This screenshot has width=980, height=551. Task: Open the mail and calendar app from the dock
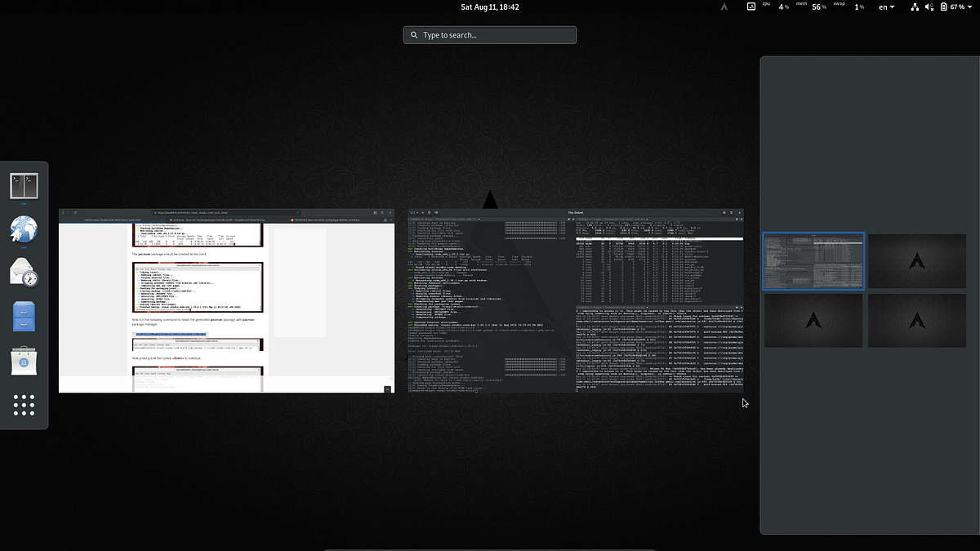coord(24,273)
